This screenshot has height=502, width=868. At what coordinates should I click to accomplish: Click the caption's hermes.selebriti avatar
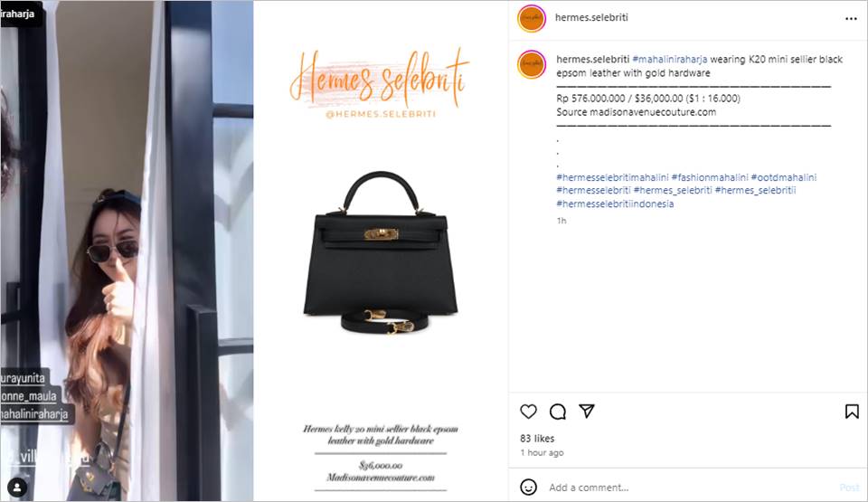531,64
